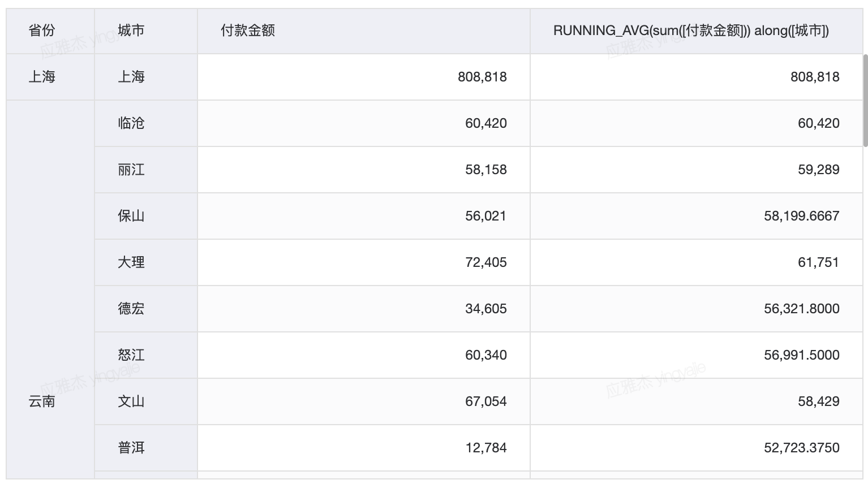
Task: Select city cell 普洱
Action: tap(146, 448)
